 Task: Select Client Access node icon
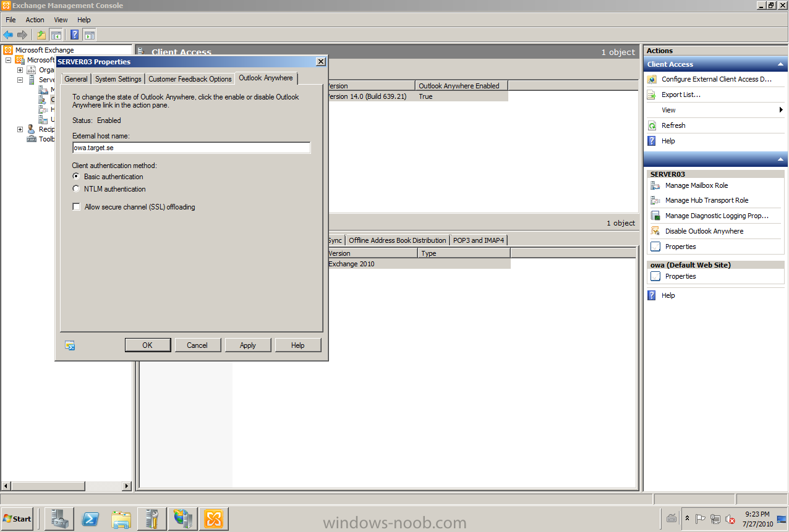click(x=43, y=99)
